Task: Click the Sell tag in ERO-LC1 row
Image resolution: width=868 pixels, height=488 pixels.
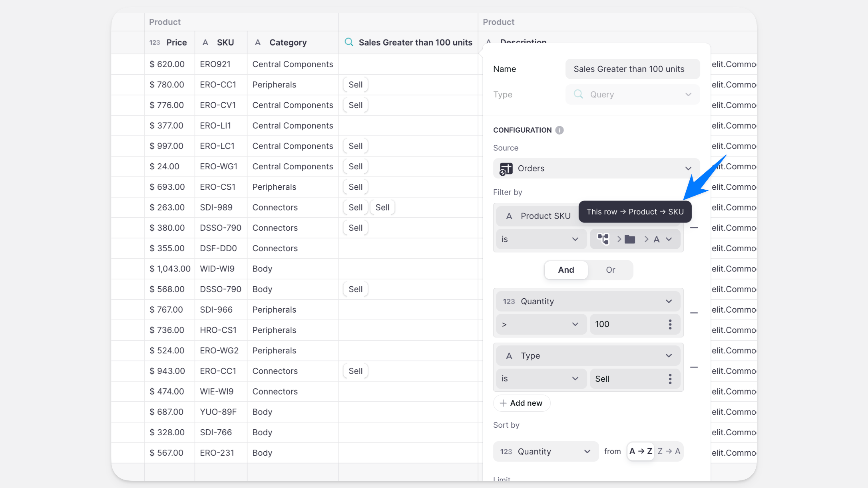Action: 355,146
